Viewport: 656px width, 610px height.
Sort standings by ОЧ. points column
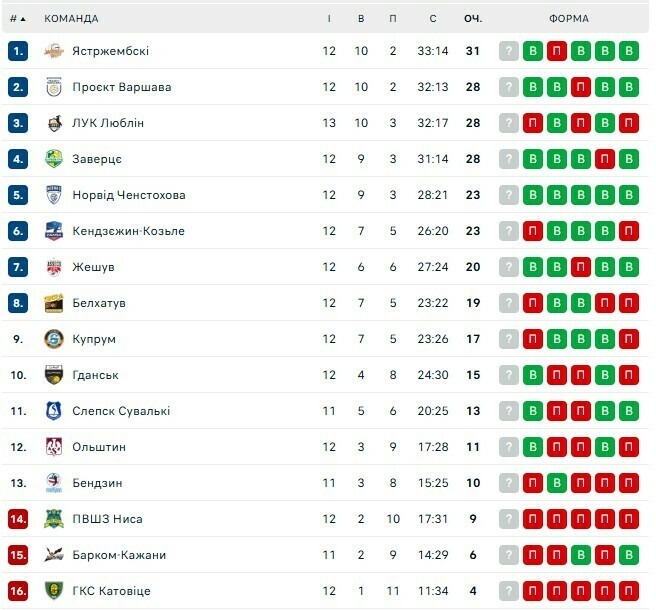coord(473,18)
